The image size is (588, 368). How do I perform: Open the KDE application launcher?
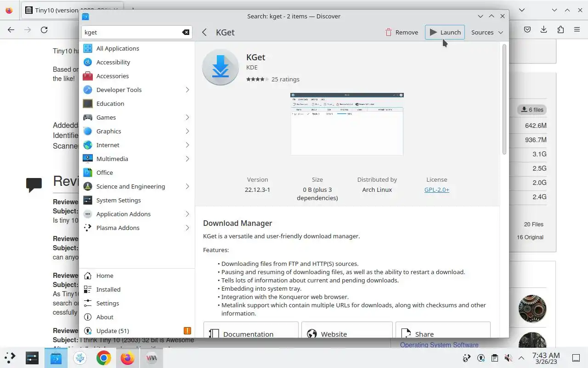[10, 358]
